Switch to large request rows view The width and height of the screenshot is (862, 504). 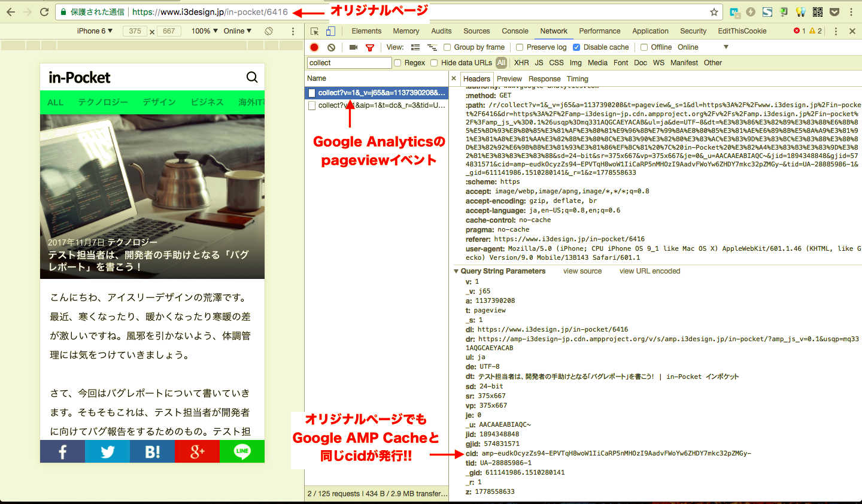[415, 47]
